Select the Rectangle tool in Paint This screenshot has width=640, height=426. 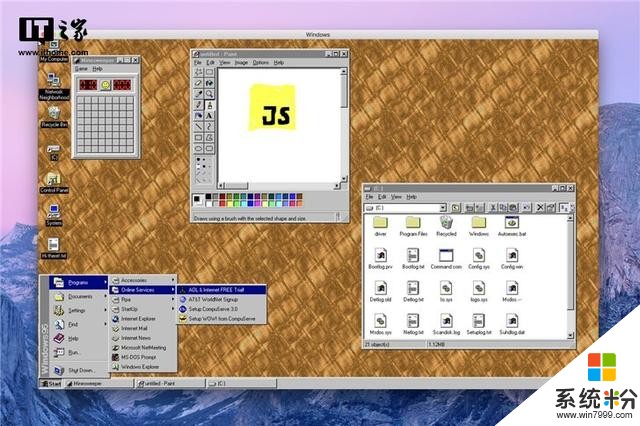pyautogui.click(x=199, y=138)
